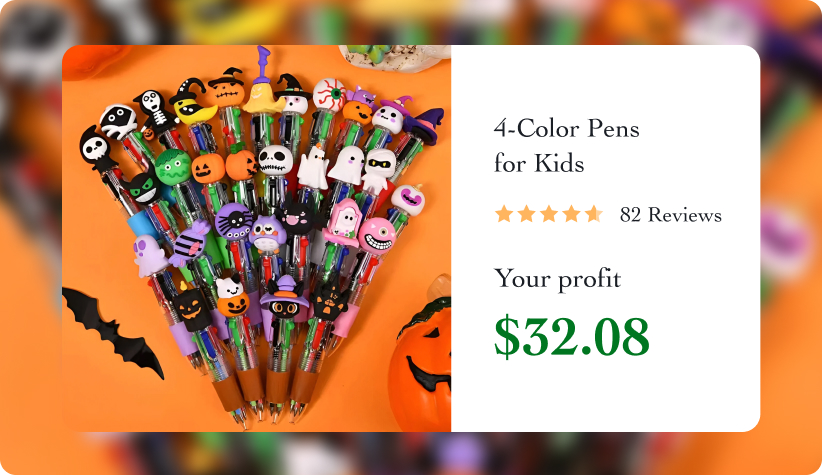Click the jack-o-lantern pumpkin bucket
This screenshot has height=475, width=822.
[420, 361]
